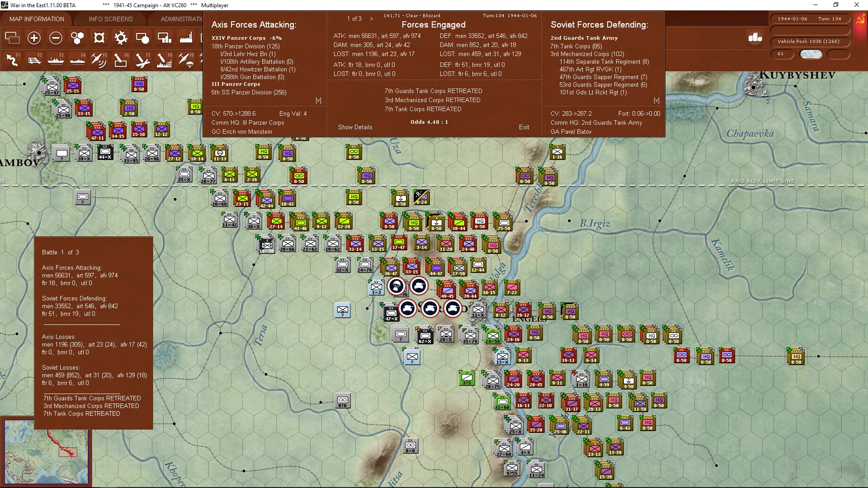Image resolution: width=868 pixels, height=488 pixels.
Task: Toggle the unit stack mode icon
Action: 12,38
